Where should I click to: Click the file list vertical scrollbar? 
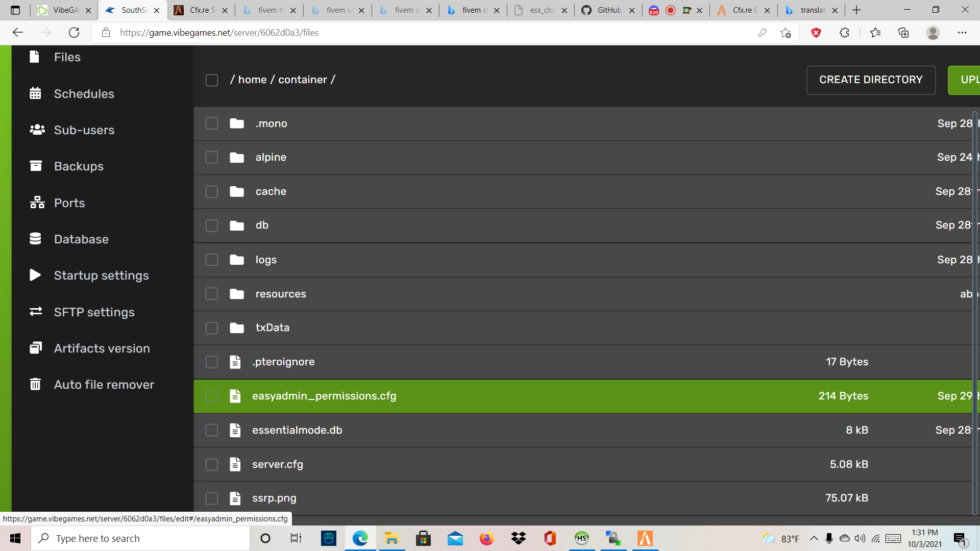[x=975, y=306]
